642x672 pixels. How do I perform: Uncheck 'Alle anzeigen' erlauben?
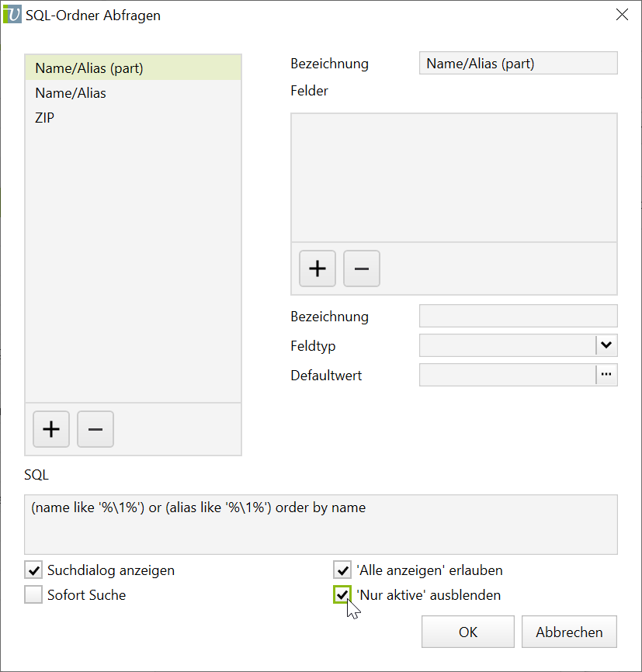[342, 570]
